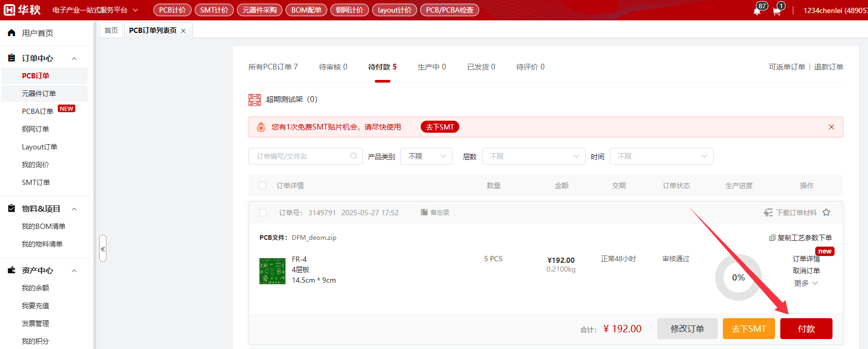Image resolution: width=868 pixels, height=349 pixels.
Task: Collapse the Order Center (订单中心) section
Action: [x=74, y=59]
